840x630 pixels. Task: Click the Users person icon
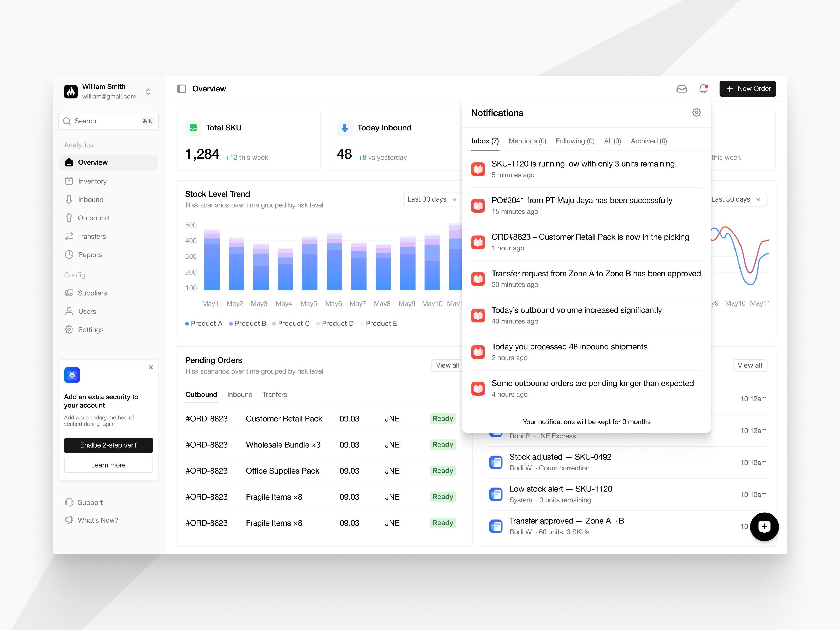[69, 311]
